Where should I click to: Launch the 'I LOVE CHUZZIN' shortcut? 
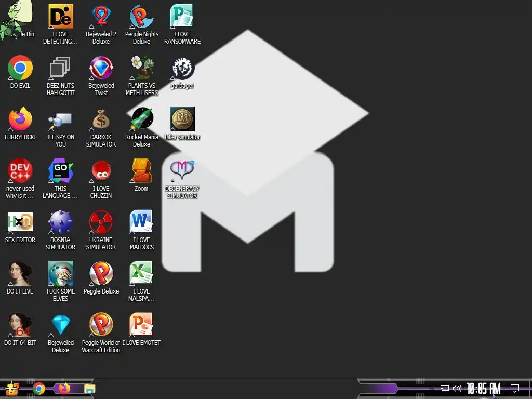(x=101, y=179)
